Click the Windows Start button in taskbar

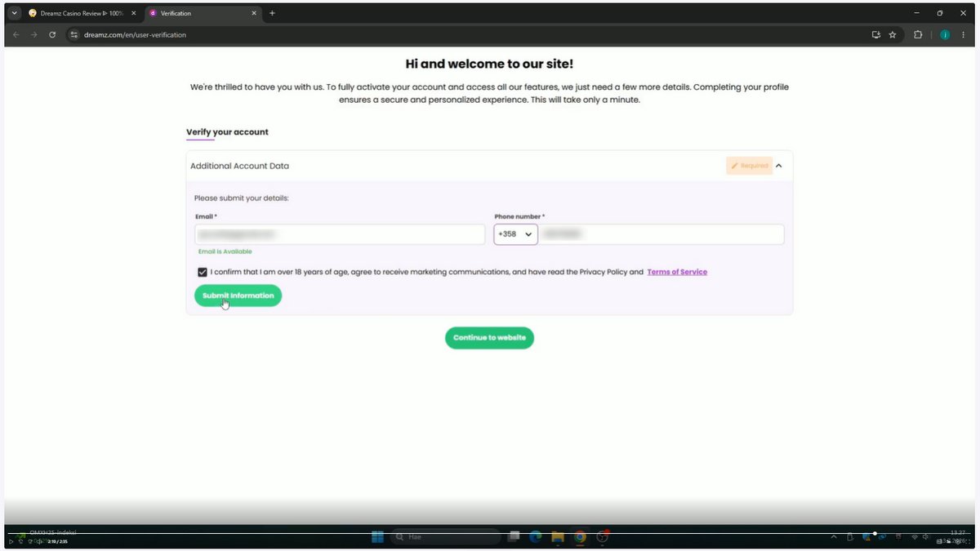[x=377, y=536]
